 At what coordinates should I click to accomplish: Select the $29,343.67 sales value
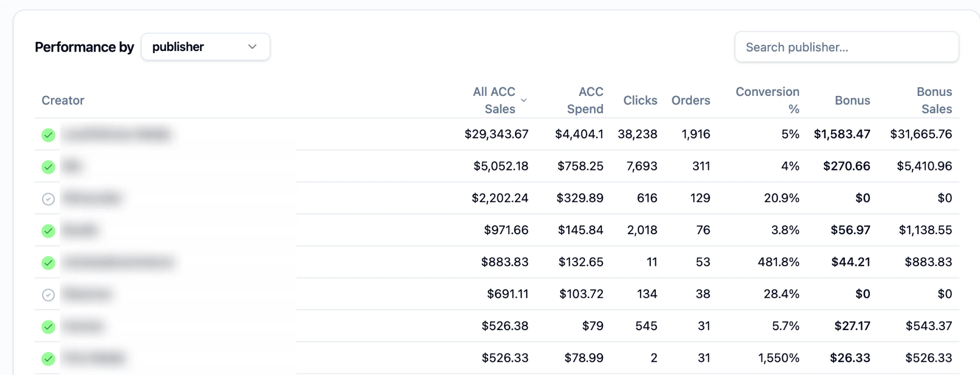click(x=496, y=134)
